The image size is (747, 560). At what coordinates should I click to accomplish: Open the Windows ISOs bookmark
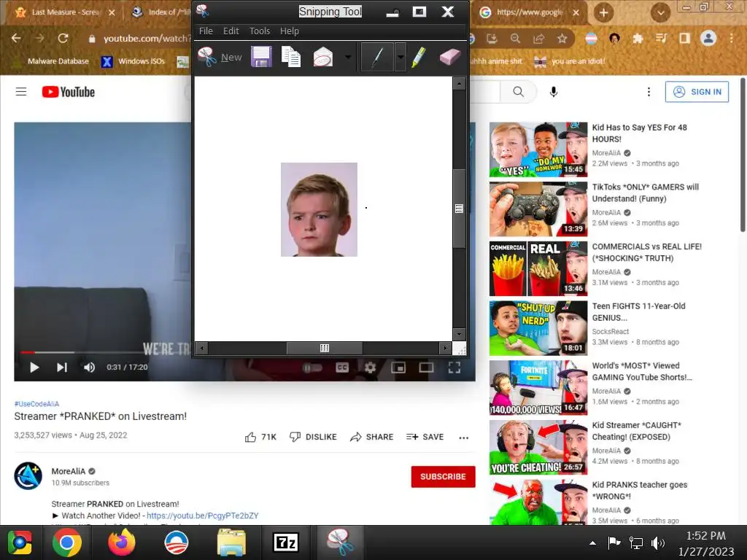pyautogui.click(x=133, y=61)
